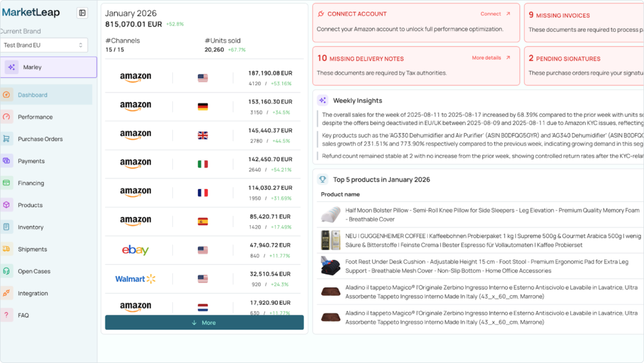The width and height of the screenshot is (644, 363).
Task: Open the Current Brand dropdown 'Test Brand EU'
Action: tap(44, 45)
